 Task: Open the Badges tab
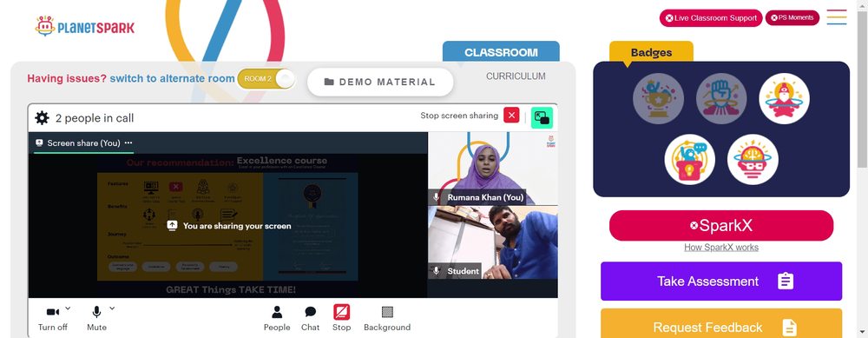[x=651, y=53]
